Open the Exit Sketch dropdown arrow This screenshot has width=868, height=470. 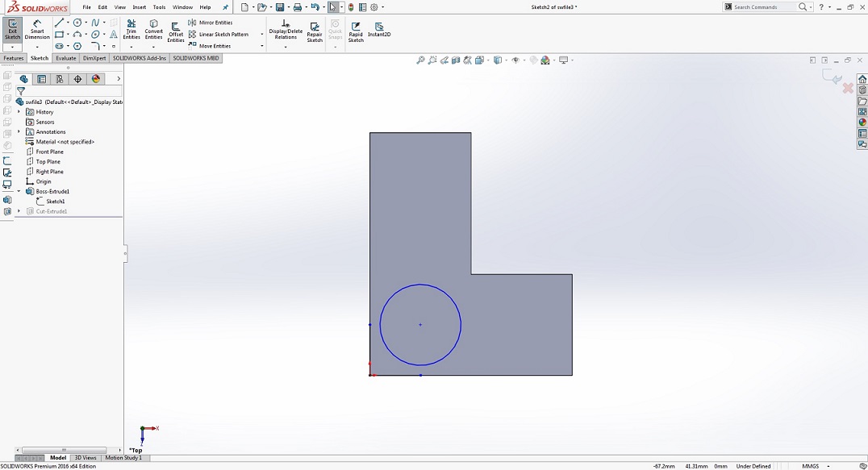coord(12,48)
